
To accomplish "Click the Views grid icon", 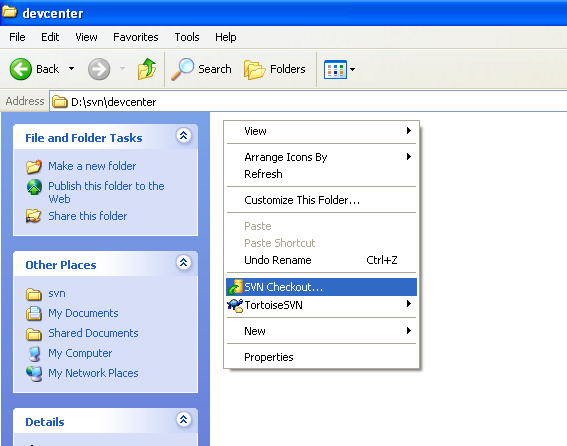I will coord(335,69).
